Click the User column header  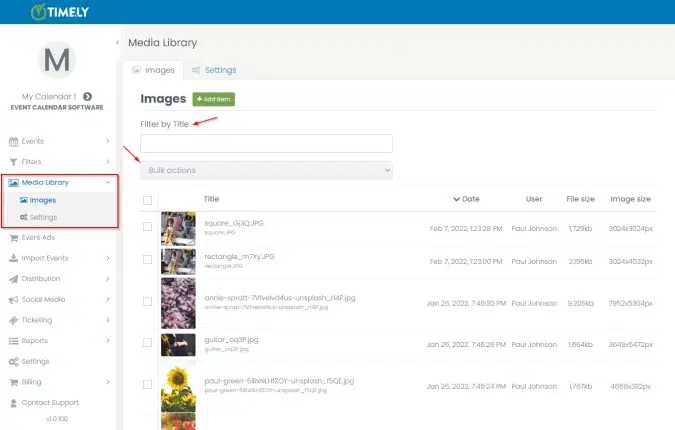pos(534,199)
